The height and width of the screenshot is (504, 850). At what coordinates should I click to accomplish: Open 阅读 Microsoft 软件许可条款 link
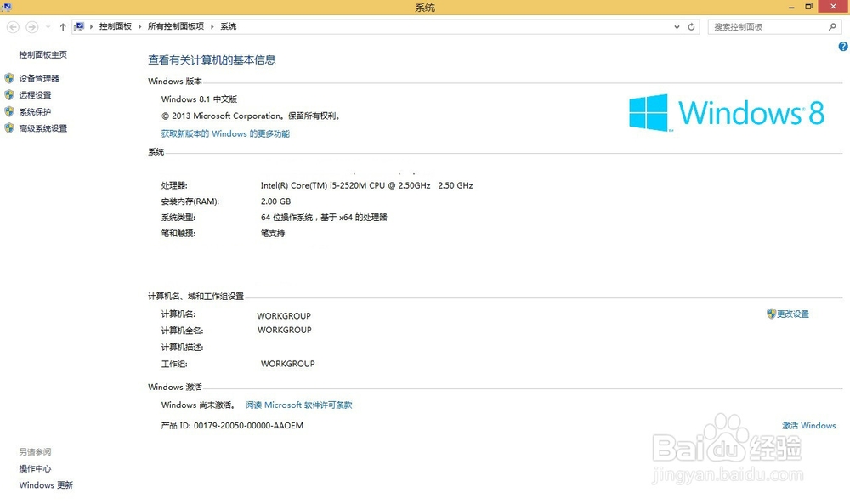[x=298, y=405]
